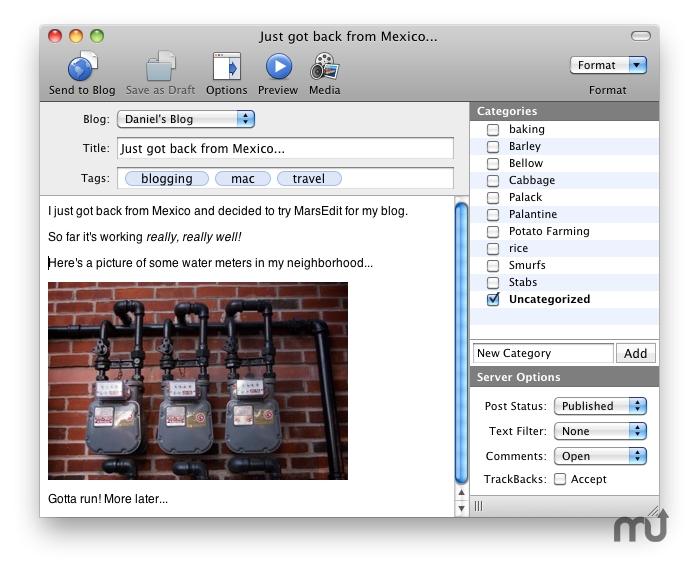
Task: Toggle TrackBacks Accept checkbox
Action: pyautogui.click(x=560, y=479)
